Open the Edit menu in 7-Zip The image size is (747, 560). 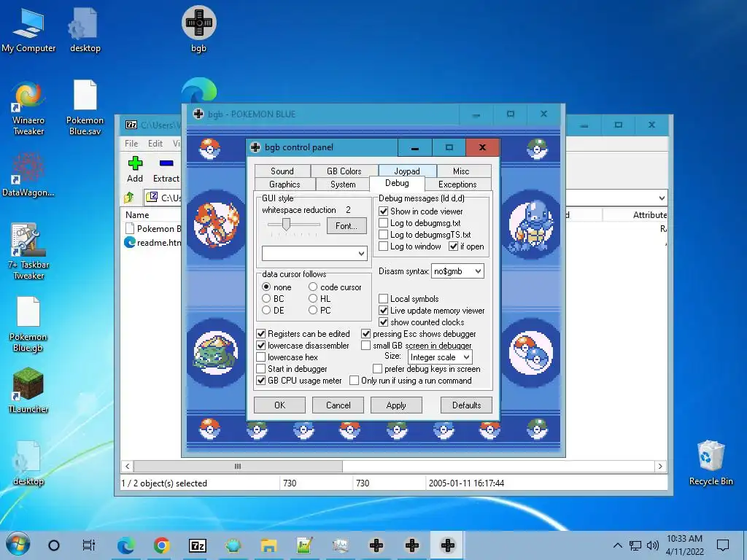pyautogui.click(x=155, y=144)
